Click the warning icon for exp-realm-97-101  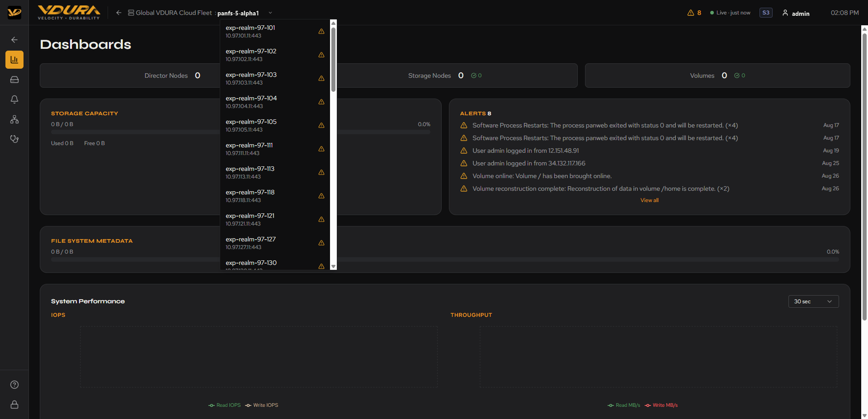[321, 31]
